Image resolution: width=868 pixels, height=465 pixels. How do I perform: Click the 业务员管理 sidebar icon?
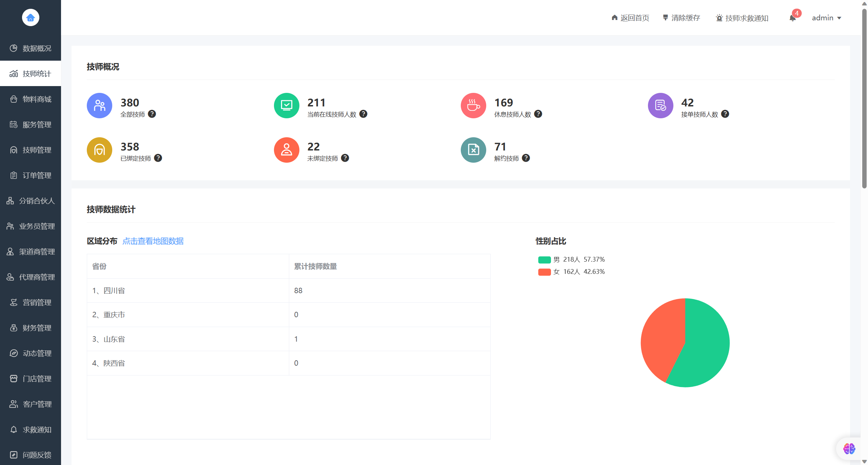click(x=10, y=226)
